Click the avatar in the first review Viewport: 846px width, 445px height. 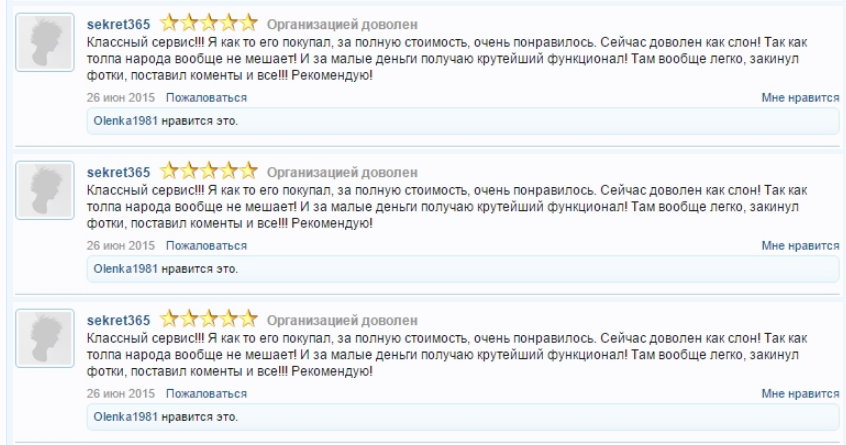coord(46,43)
